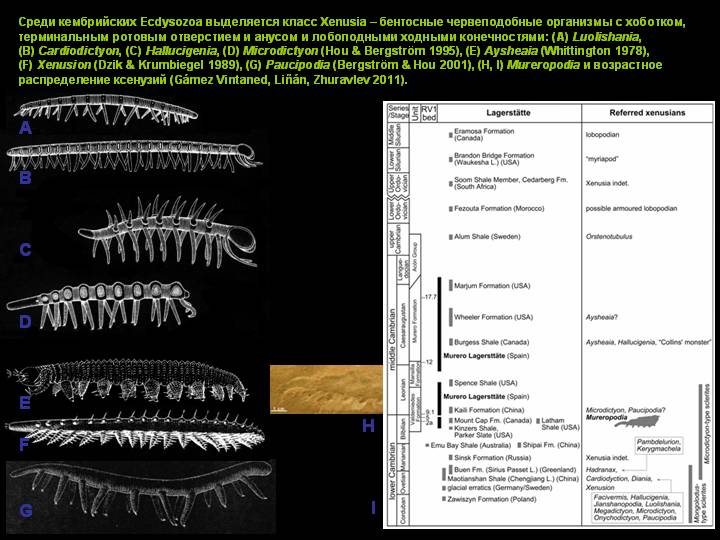Click the bold Mureropodia label in chart
The width and height of the screenshot is (720, 540).
pos(606,417)
